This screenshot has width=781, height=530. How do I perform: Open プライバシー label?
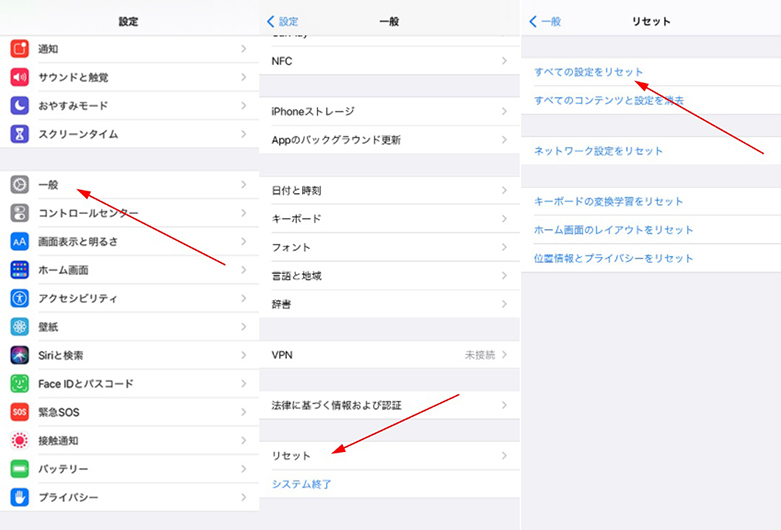point(68,497)
